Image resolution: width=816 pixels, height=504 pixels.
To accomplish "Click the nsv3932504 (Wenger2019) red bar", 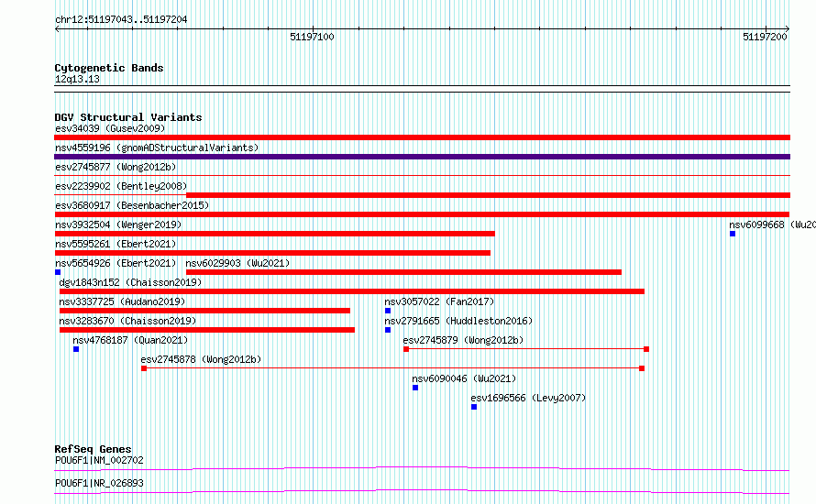I will 274,234.
